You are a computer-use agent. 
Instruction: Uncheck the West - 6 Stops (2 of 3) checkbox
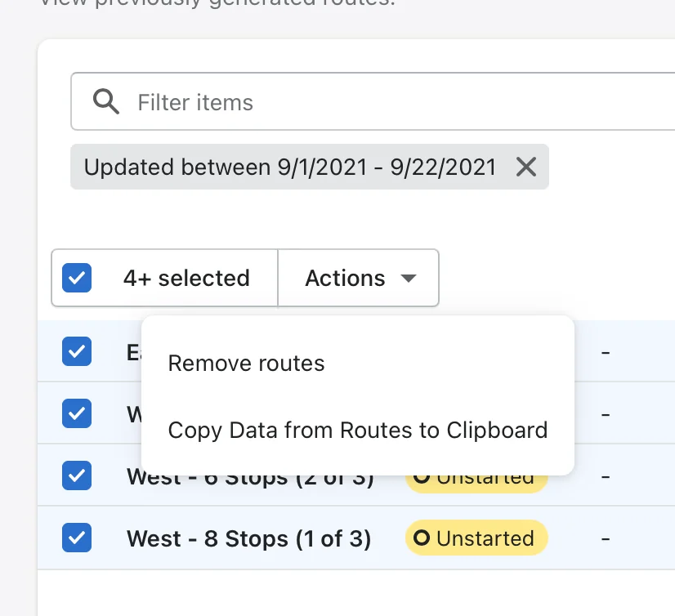77,475
